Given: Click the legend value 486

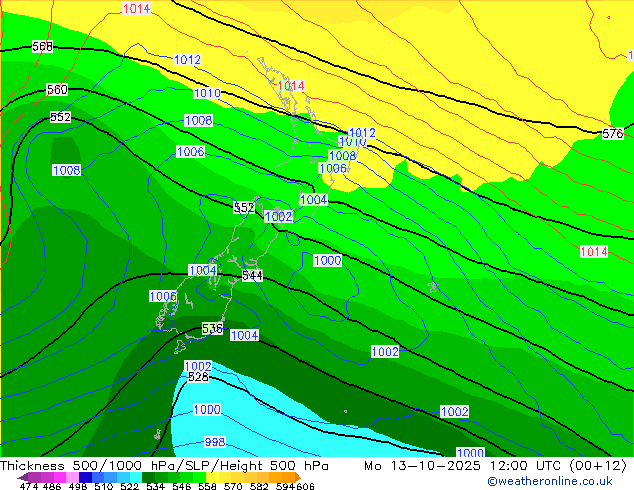Looking at the screenshot, I should pos(52,486).
